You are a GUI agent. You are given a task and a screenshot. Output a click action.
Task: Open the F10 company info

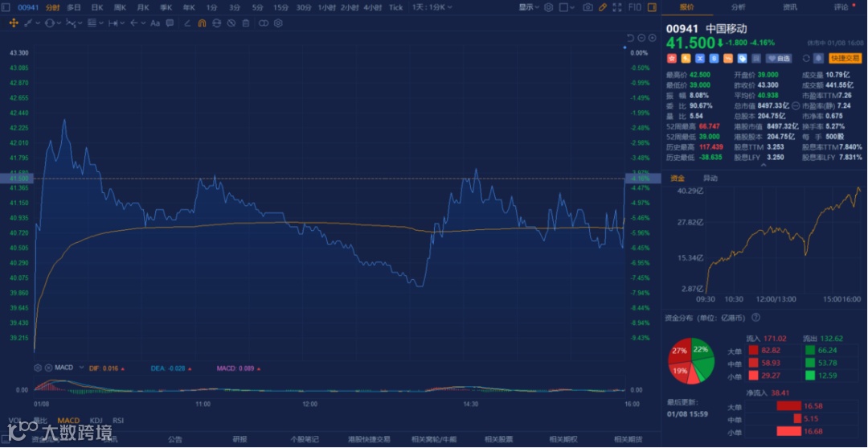tap(634, 7)
